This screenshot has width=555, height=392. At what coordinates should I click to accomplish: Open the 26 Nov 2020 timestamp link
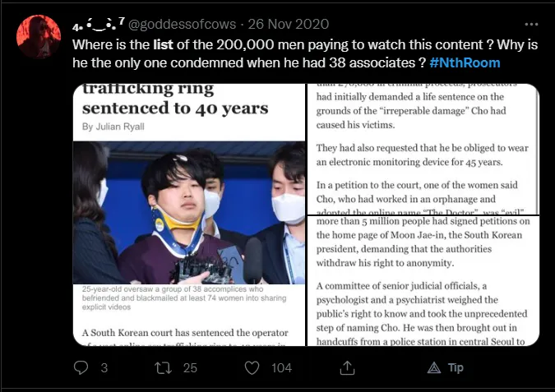[x=289, y=24]
